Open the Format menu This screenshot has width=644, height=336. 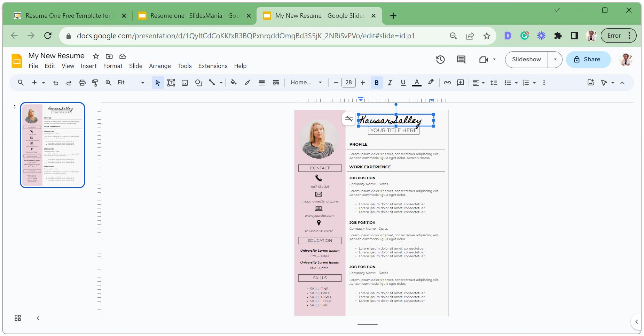point(113,66)
